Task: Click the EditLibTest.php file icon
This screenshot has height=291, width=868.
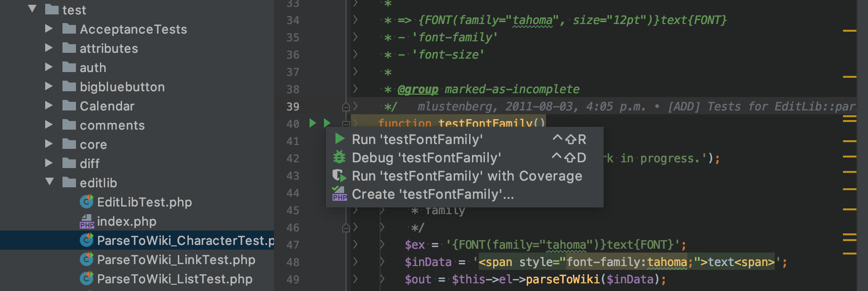Action: point(87,202)
